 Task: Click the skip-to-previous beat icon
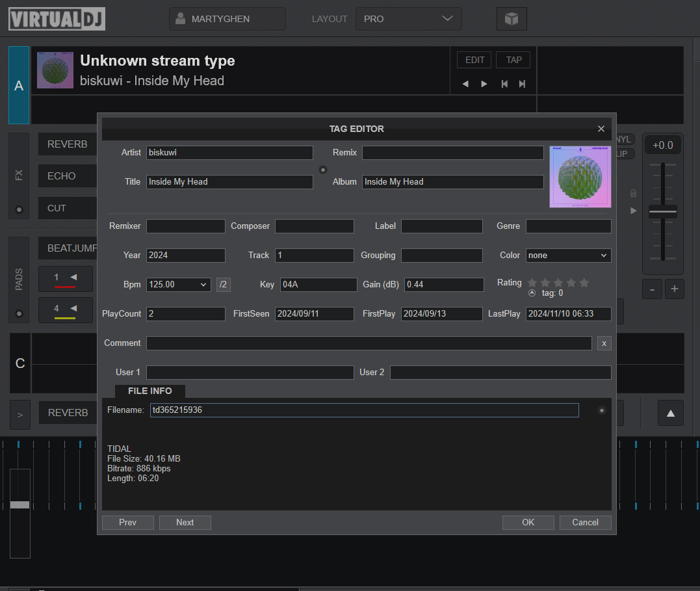point(504,84)
